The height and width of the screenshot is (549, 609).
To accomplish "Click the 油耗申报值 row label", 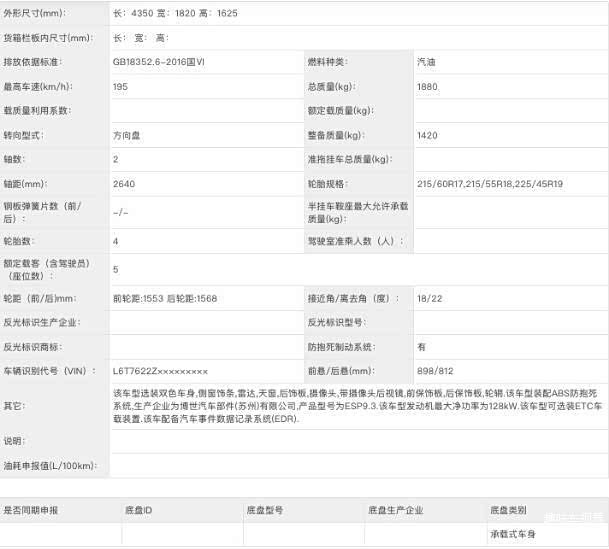I will coord(49,466).
